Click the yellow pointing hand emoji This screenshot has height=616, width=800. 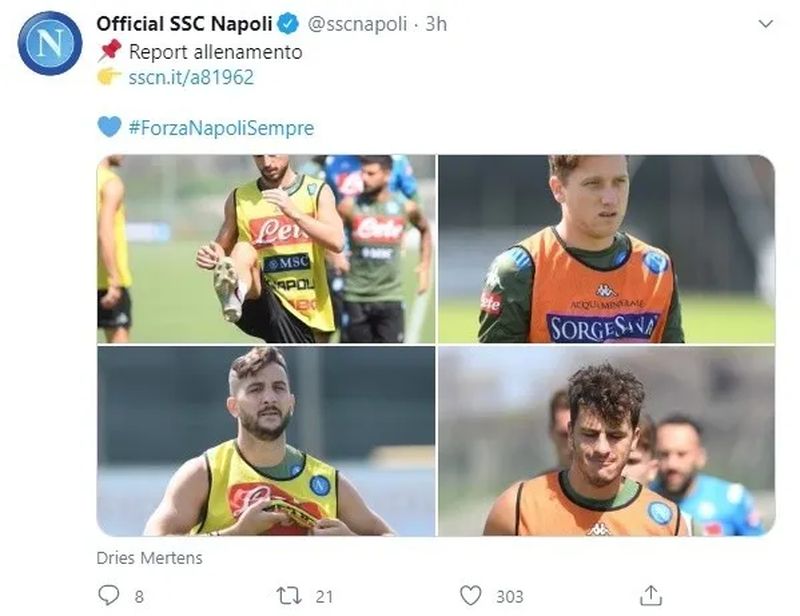click(x=109, y=77)
